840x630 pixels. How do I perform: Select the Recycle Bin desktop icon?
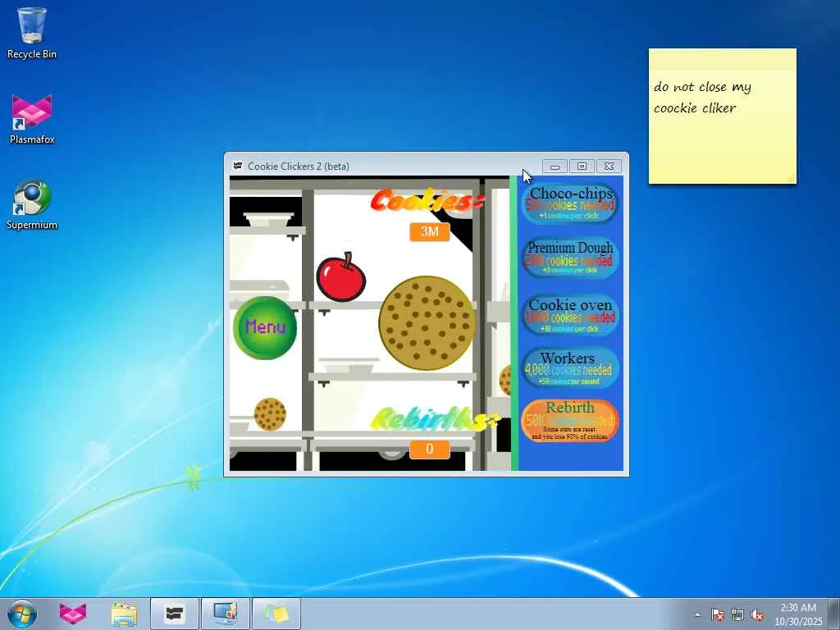[x=32, y=33]
